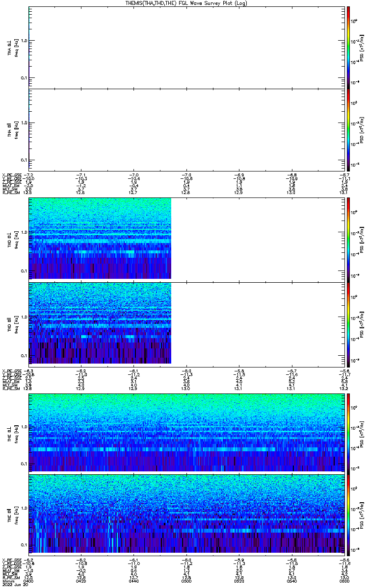Viewport: 368px width, 588px height.
Task: Click the THD B-parallel spectrogram data
Action: [100, 323]
